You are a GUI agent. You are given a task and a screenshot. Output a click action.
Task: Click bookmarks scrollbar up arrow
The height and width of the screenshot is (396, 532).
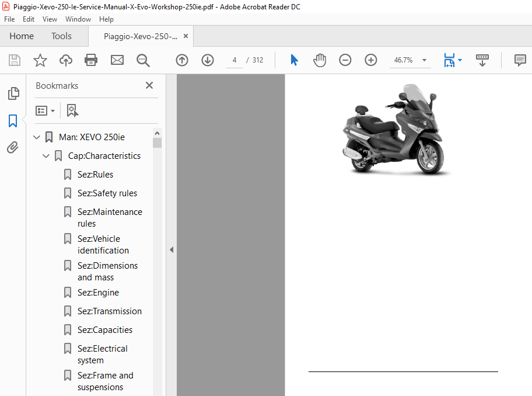157,133
